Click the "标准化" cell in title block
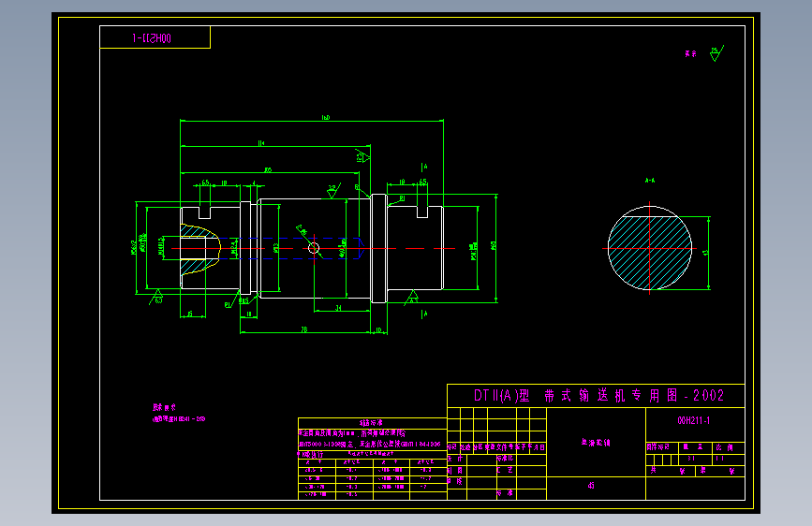Image resolution: width=812 pixels, height=526 pixels. pos(506,459)
